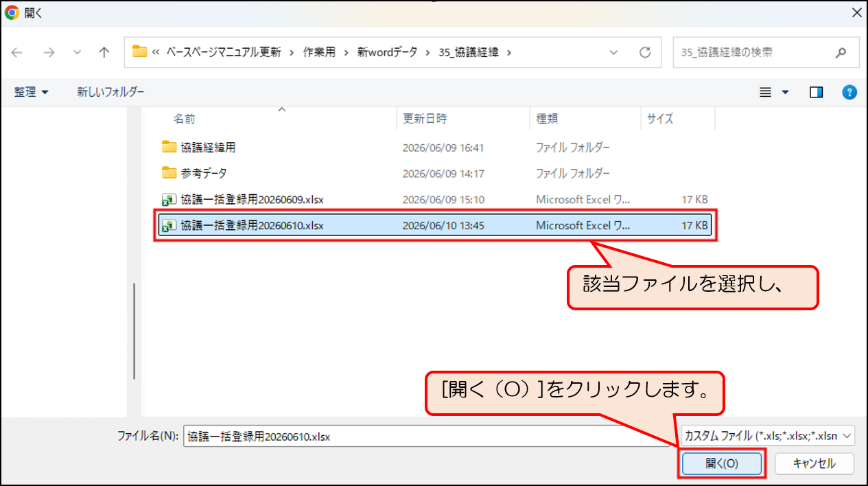Click the キャンセル button
The height and width of the screenshot is (486, 868).
(x=814, y=463)
